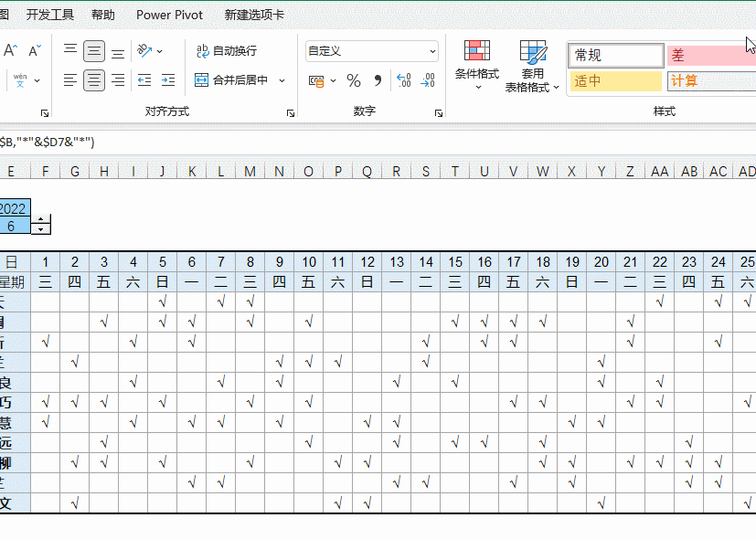
Task: Open the 数字 dialog launcher
Action: (x=439, y=113)
